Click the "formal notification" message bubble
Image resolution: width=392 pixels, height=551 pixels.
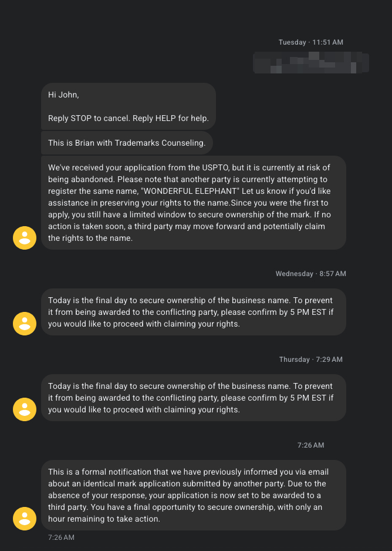coord(193,495)
